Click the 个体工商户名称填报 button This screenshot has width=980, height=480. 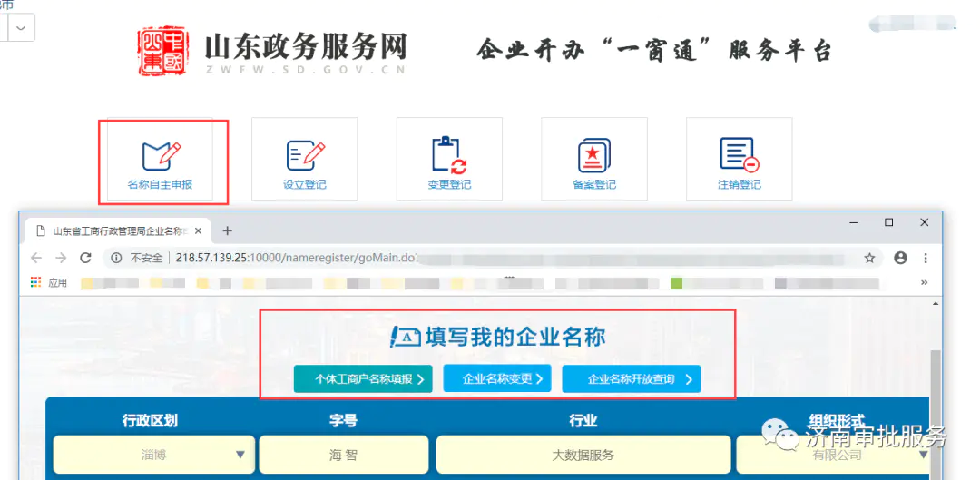click(363, 378)
